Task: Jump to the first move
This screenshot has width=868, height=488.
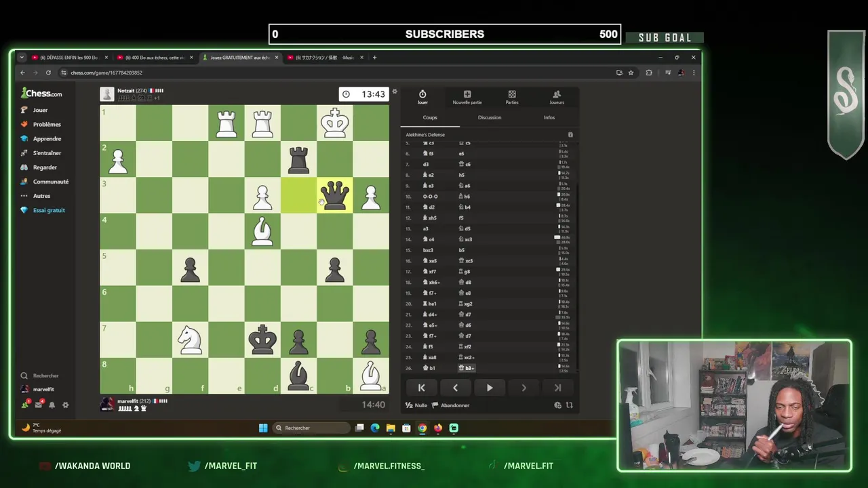Action: coord(421,388)
